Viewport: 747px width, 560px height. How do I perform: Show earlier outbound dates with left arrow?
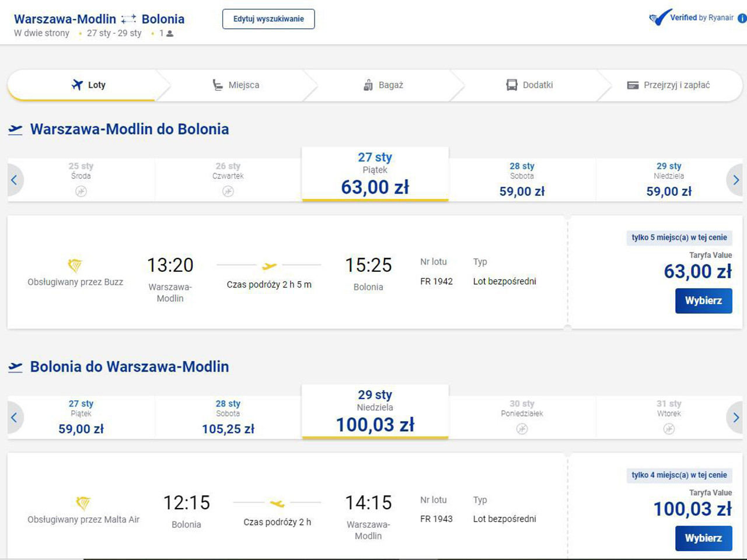[x=15, y=180]
